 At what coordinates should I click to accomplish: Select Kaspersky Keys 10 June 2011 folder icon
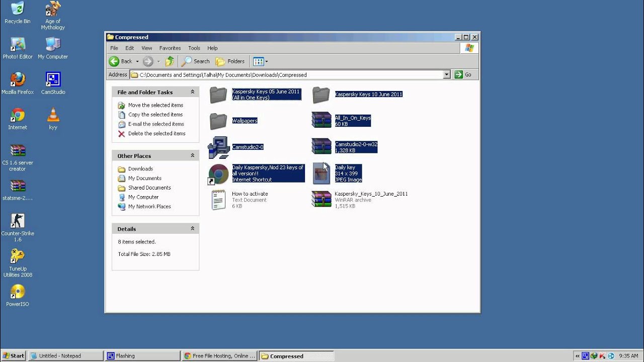[321, 95]
